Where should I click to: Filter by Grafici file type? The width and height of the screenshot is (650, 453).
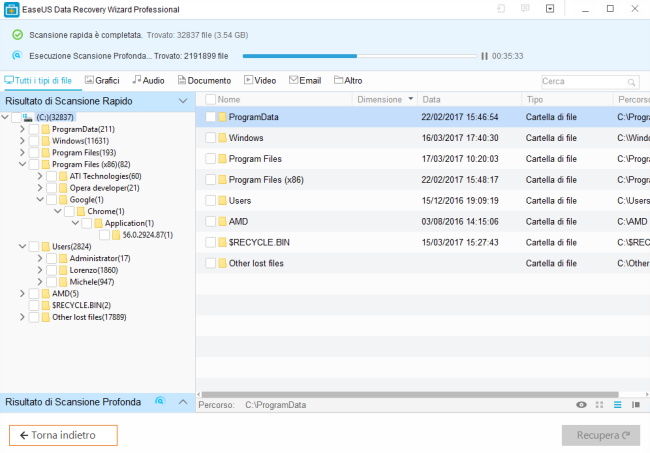tap(102, 80)
